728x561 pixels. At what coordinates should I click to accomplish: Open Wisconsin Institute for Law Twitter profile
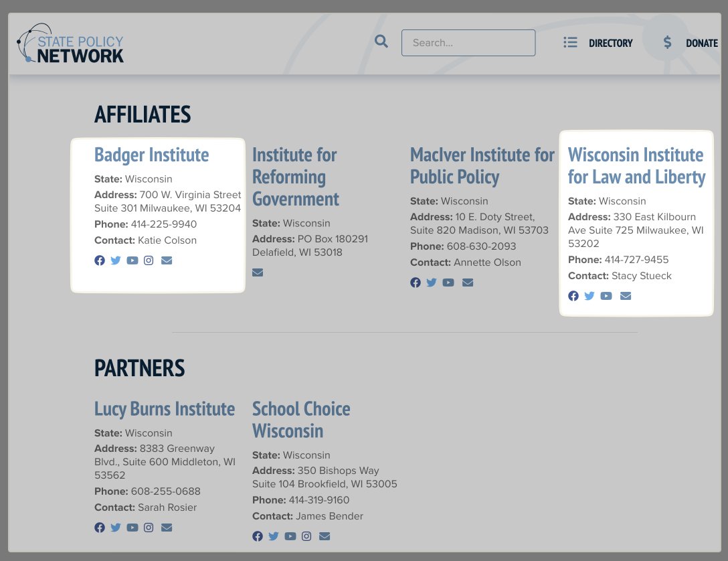click(x=589, y=297)
